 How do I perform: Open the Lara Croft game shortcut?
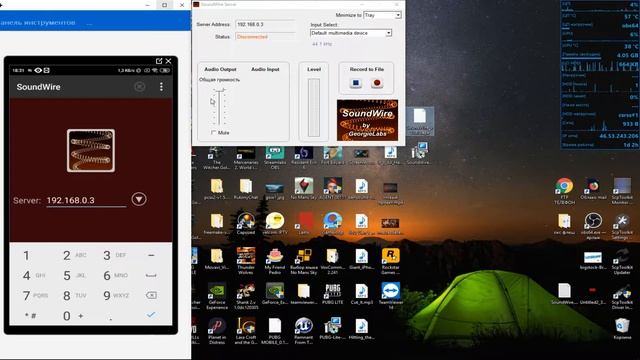246,331
